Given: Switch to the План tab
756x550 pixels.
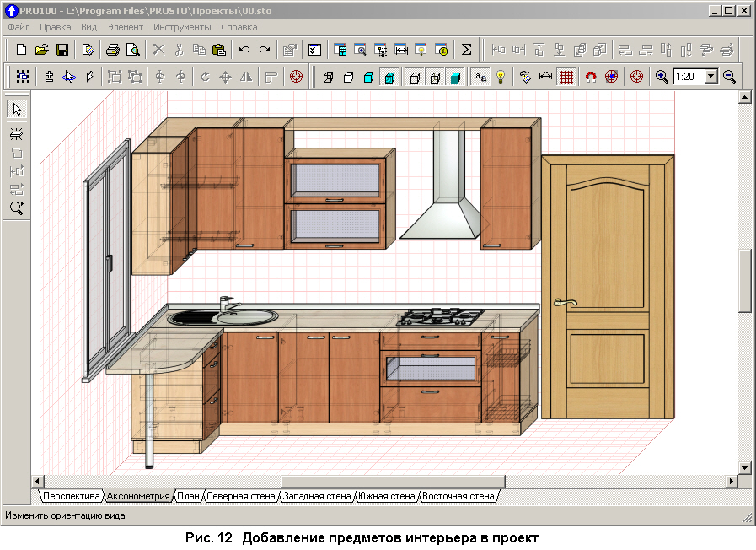Looking at the screenshot, I should (188, 496).
